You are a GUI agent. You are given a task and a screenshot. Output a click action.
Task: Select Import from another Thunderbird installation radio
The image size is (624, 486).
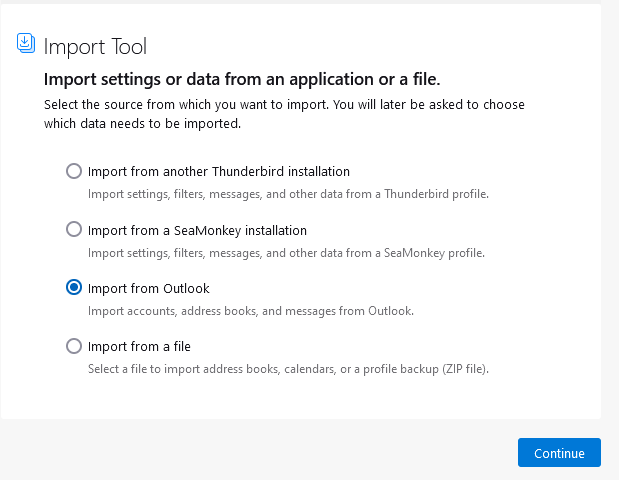(x=74, y=172)
